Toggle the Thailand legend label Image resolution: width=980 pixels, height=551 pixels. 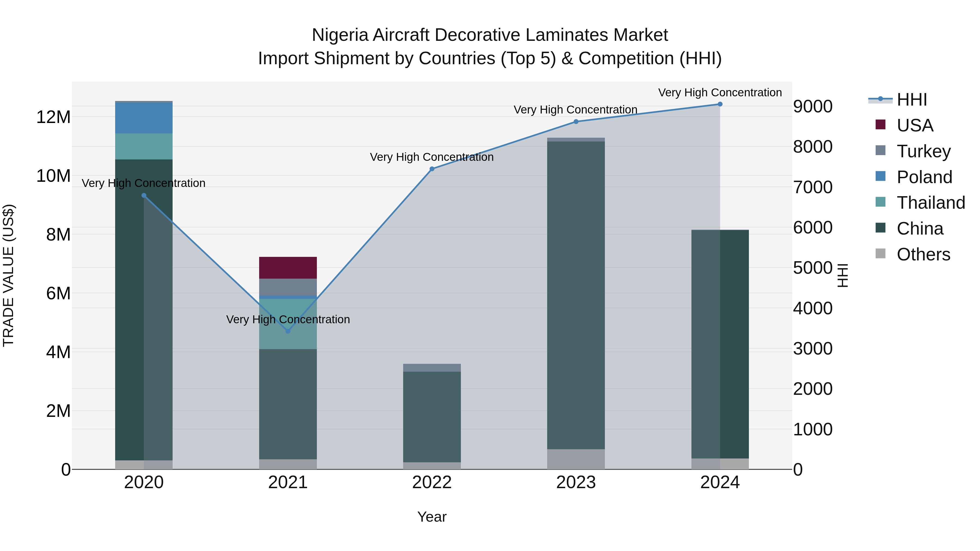[x=931, y=203]
